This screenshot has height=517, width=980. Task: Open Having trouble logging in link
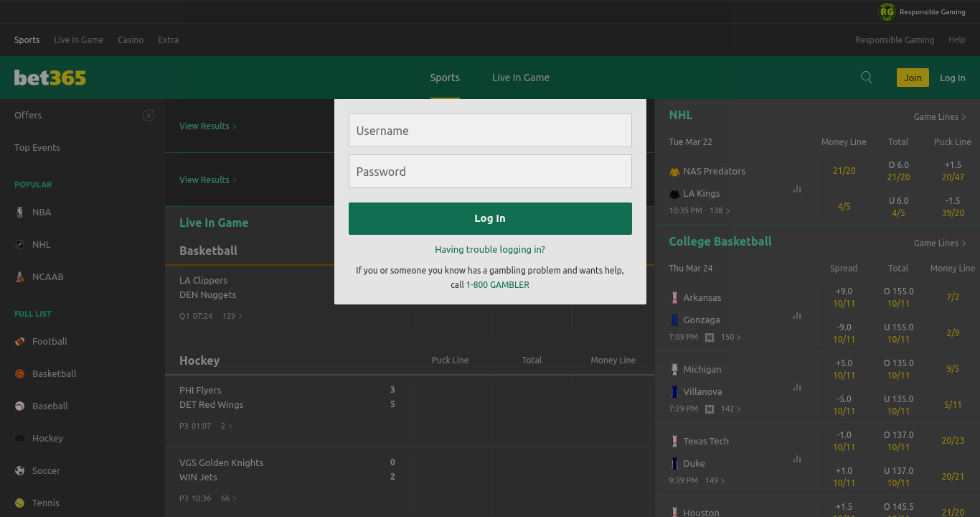[490, 249]
